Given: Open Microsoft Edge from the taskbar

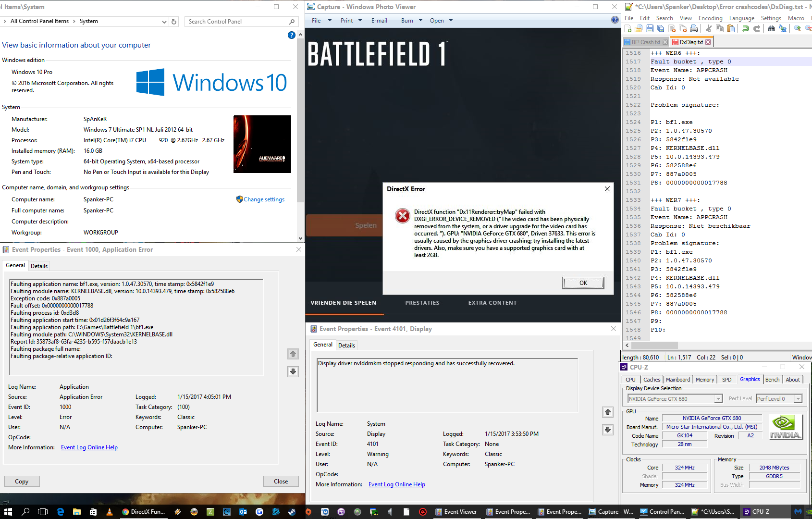Looking at the screenshot, I should [60, 512].
